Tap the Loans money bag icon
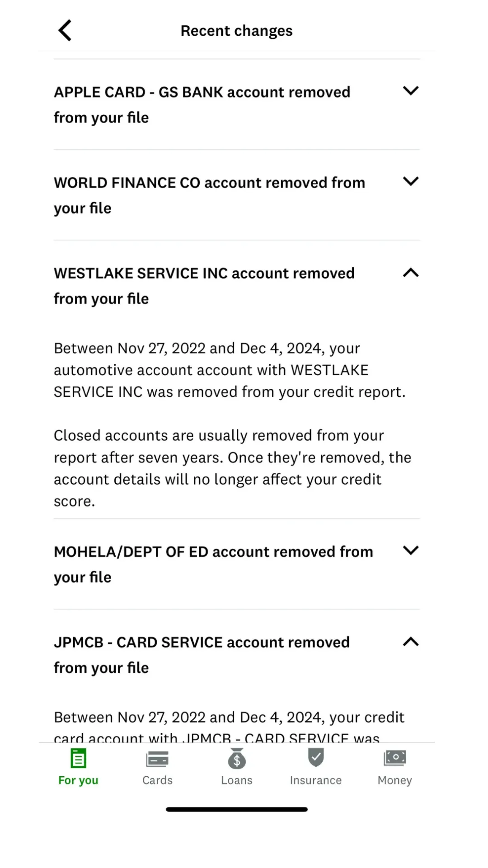 (237, 759)
